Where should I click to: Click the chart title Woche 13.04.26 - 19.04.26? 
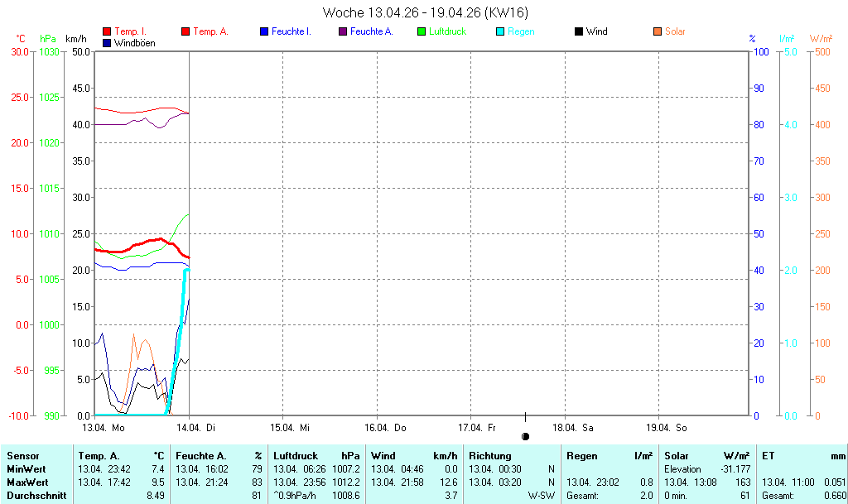click(x=426, y=12)
